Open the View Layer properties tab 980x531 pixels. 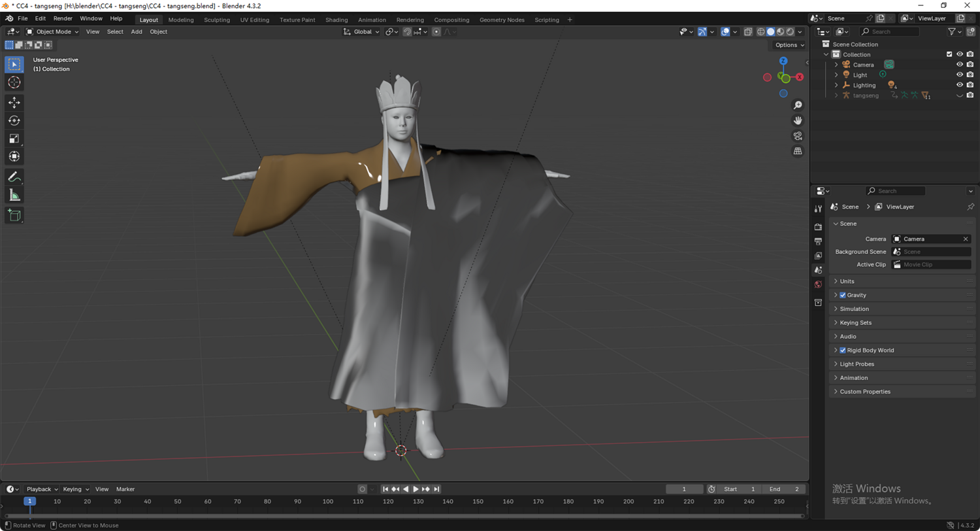coord(818,256)
